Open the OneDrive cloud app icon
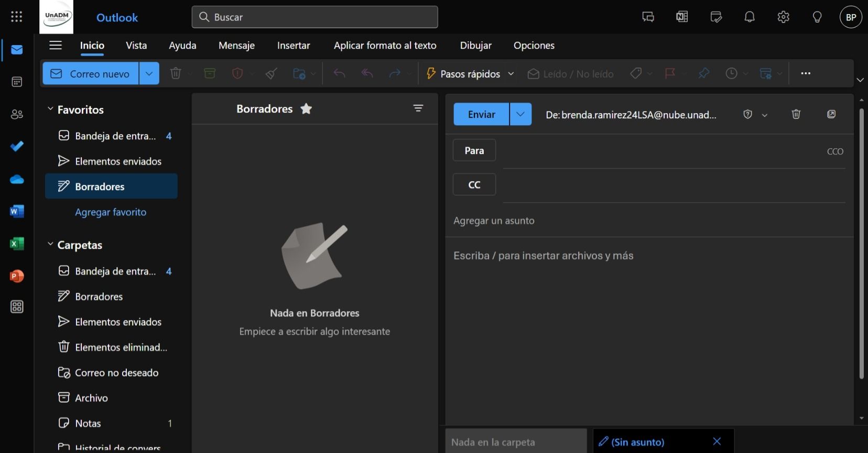Screen dimensions: 868x453 coord(17,180)
